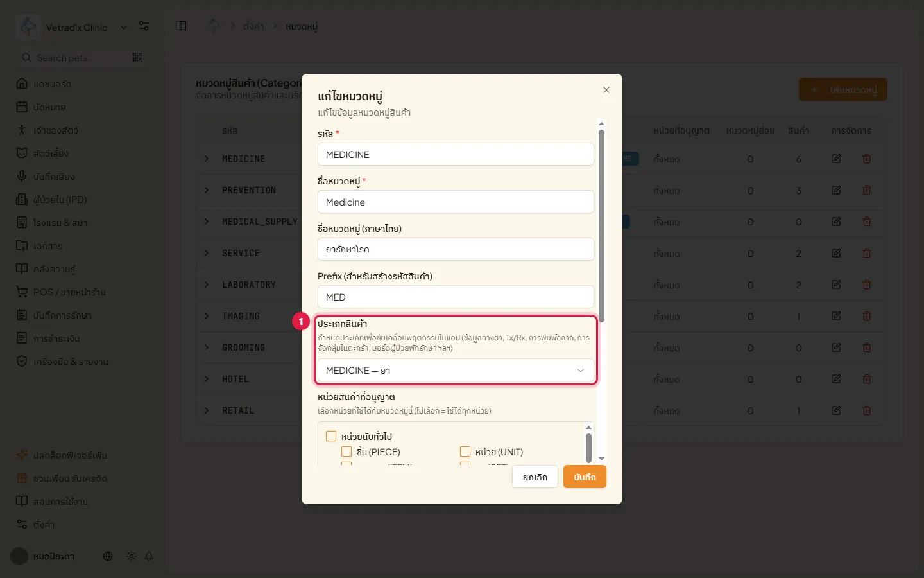Click the sun theme toggle icon
This screenshot has width=924, height=578.
pos(131,556)
